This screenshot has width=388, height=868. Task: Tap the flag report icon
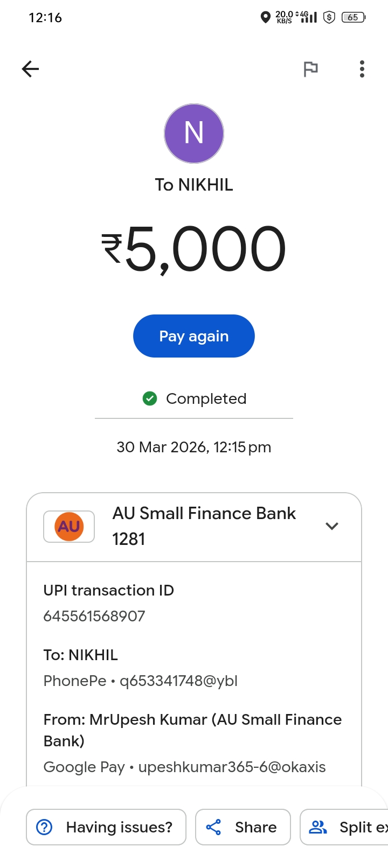[310, 69]
